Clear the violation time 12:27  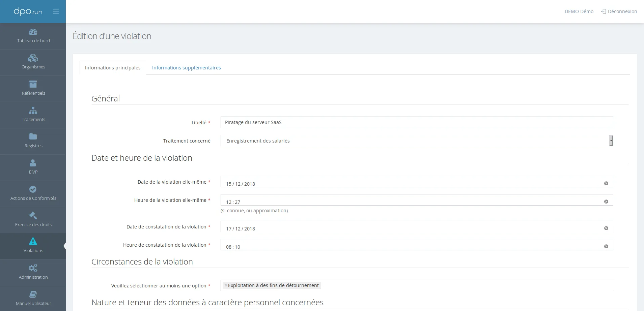(606, 201)
